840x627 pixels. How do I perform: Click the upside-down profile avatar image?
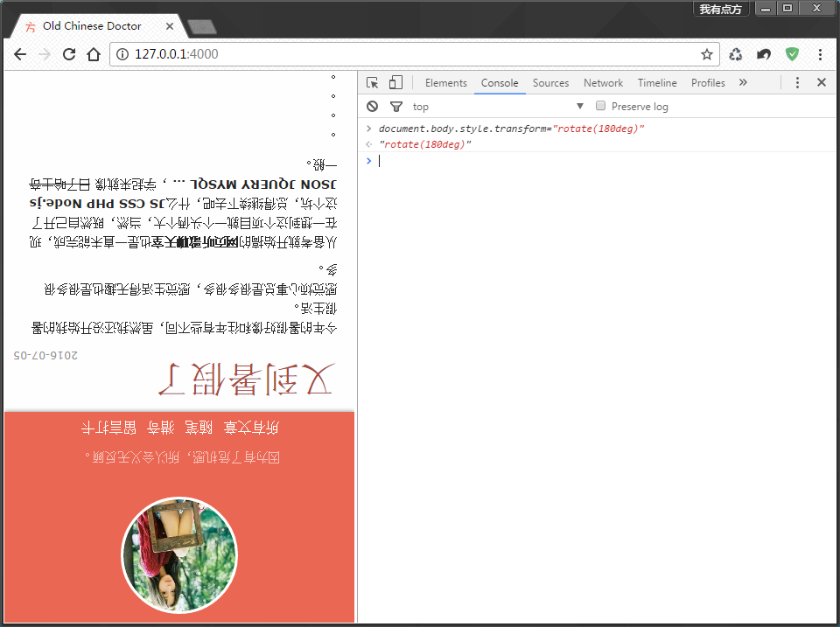tap(179, 554)
